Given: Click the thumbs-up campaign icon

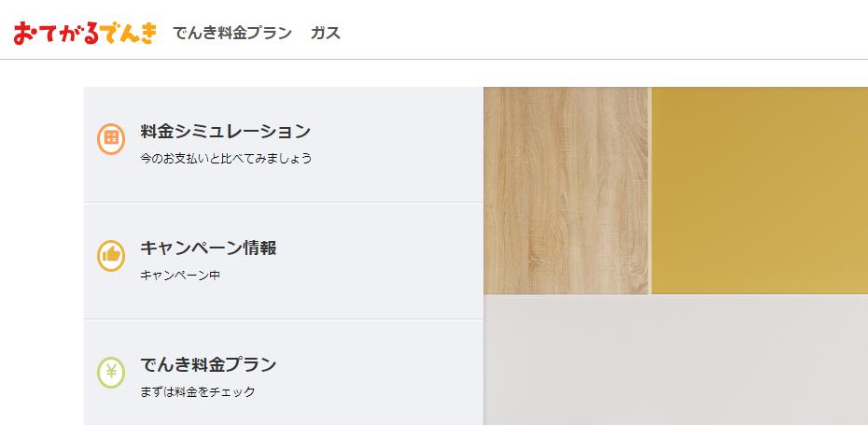Looking at the screenshot, I should [111, 255].
